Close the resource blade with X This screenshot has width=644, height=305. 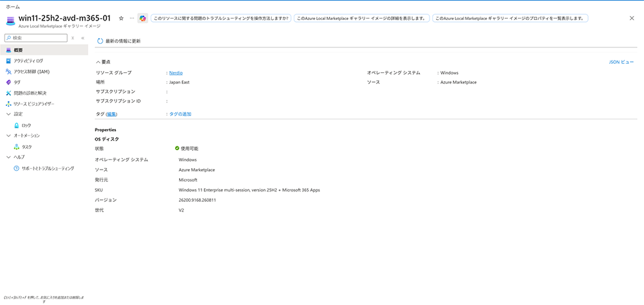[632, 18]
